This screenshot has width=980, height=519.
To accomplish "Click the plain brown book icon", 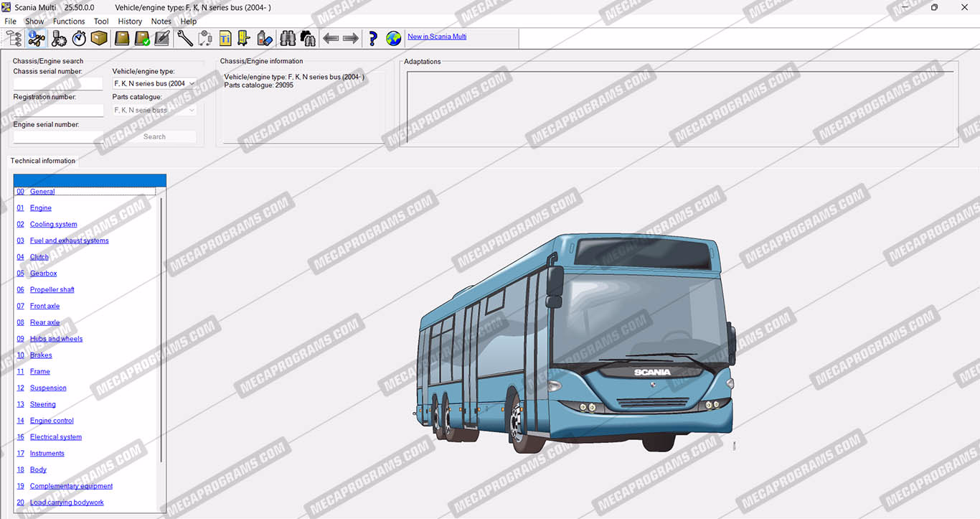I will [122, 38].
